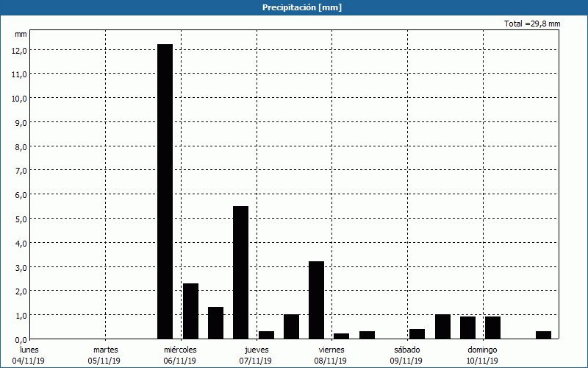Select the date 07/11/19
Image resolution: width=588 pixels, height=368 pixels.
[255, 361]
